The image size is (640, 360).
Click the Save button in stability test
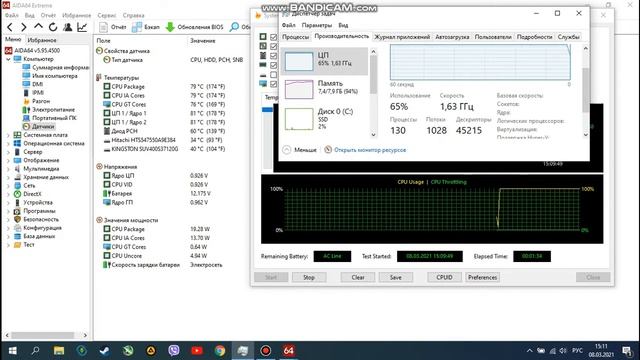click(x=396, y=278)
